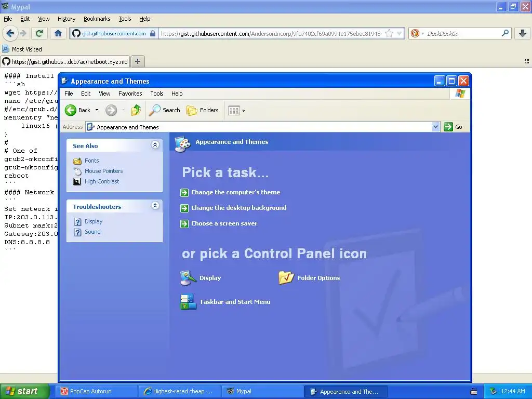Click the Views toolbar icon
This screenshot has width=532, height=399.
[234, 110]
